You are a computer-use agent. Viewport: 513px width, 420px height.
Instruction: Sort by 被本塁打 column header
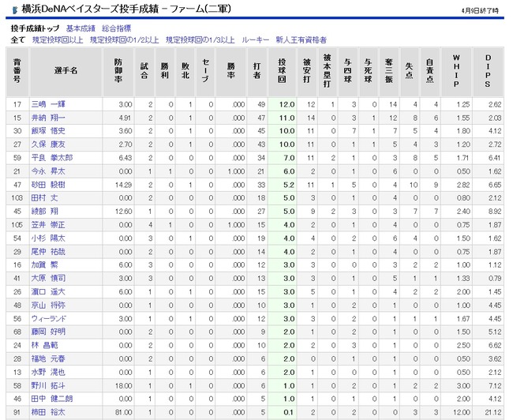328,71
